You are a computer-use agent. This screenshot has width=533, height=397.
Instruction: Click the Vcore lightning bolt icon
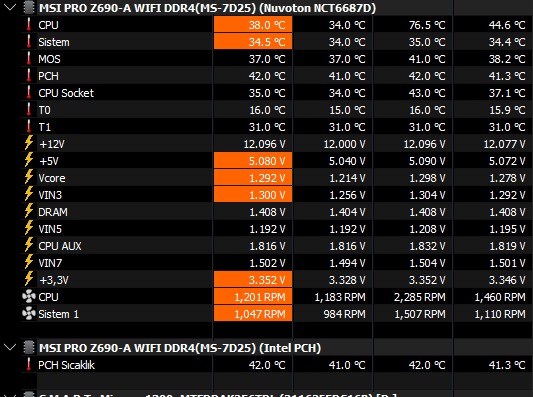[x=29, y=177]
